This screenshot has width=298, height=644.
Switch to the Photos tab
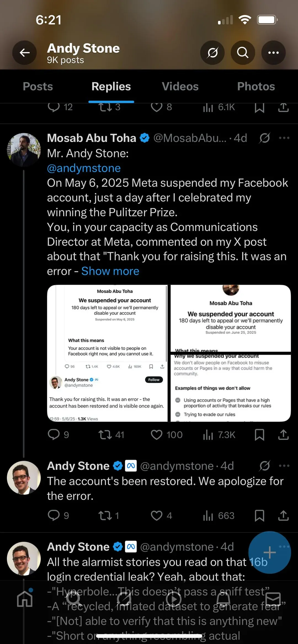256,86
